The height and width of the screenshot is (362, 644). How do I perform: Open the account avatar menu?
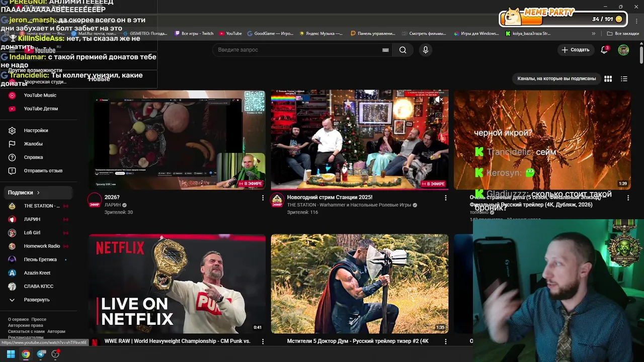pyautogui.click(x=623, y=50)
